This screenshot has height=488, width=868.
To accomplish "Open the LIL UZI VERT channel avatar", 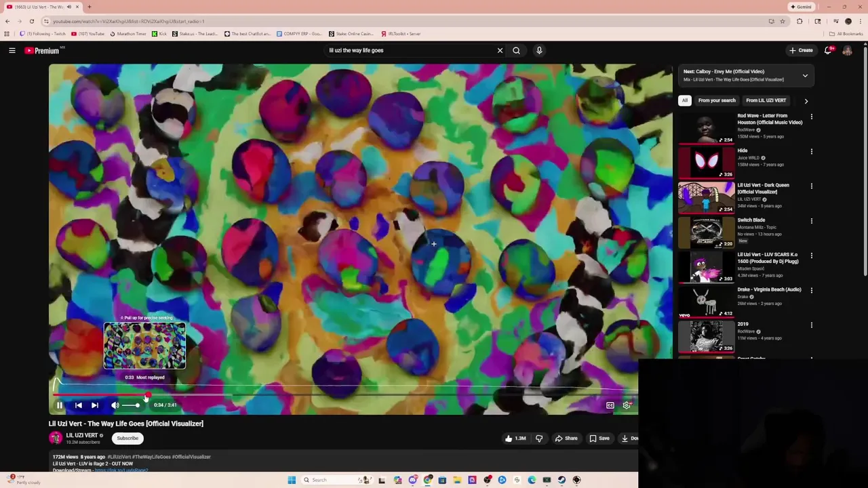I will pyautogui.click(x=56, y=438).
